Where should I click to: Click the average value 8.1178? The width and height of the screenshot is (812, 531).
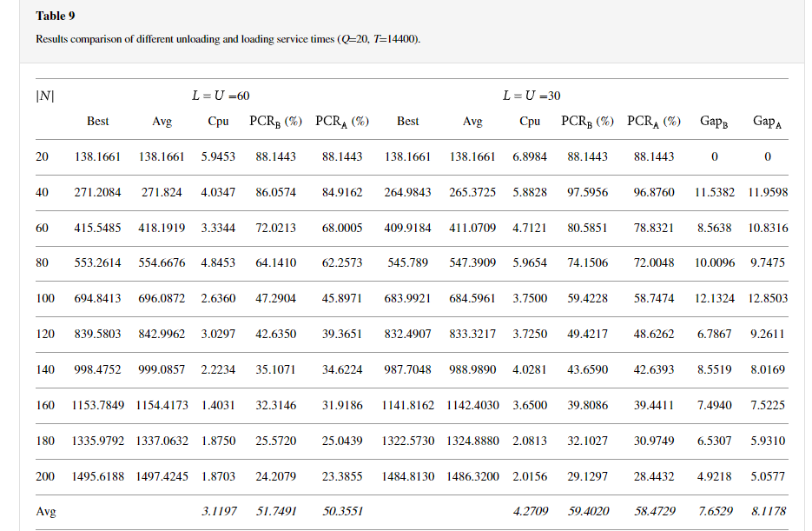[769, 511]
